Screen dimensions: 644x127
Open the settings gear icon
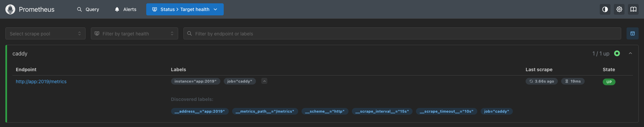point(619,9)
